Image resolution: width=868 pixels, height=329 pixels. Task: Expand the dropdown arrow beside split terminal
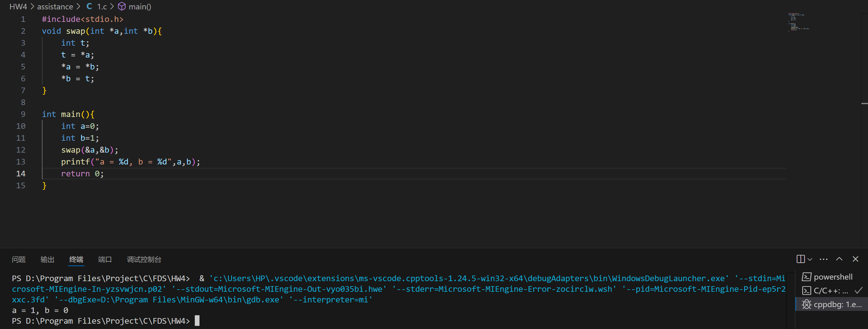(x=810, y=259)
